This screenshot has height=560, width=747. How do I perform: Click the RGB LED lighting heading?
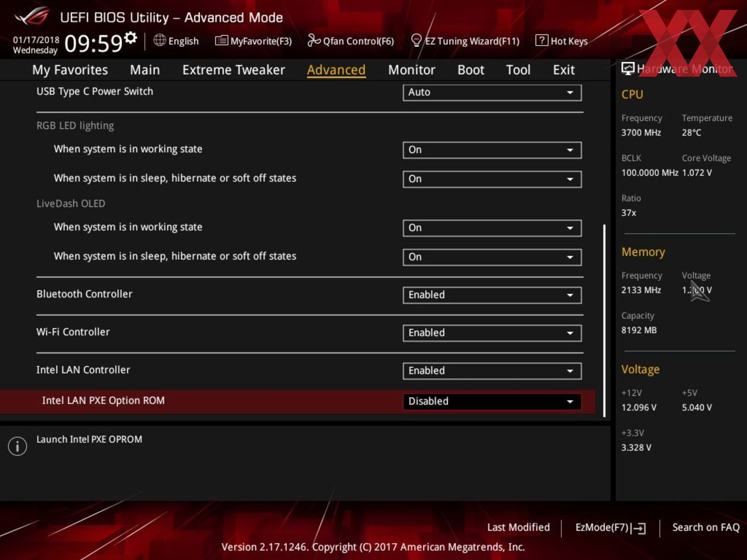pyautogui.click(x=75, y=126)
